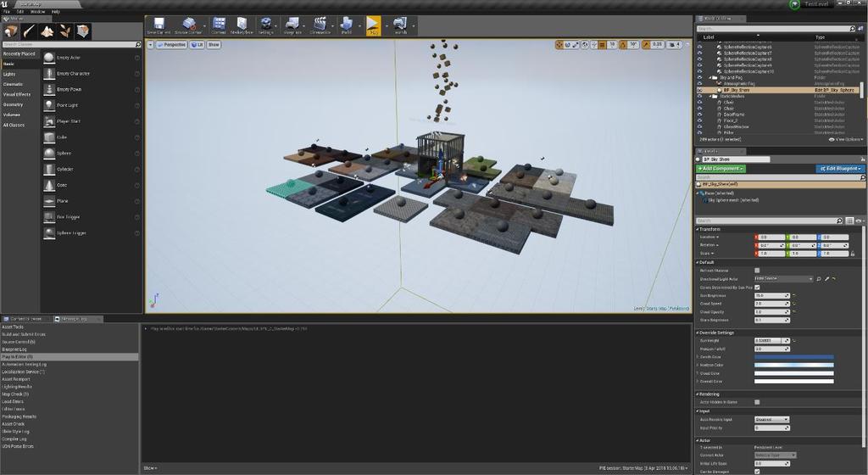Open the Cinematics toolbar icon

320,24
